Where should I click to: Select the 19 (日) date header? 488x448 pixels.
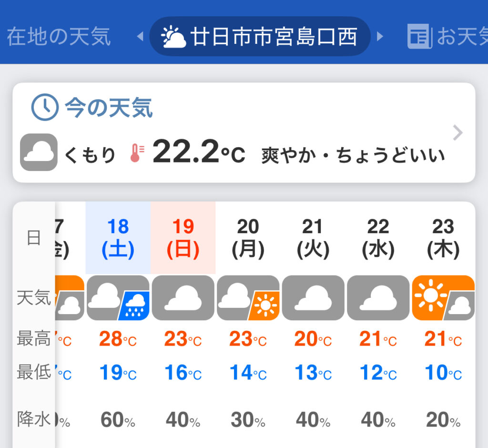coord(183,238)
